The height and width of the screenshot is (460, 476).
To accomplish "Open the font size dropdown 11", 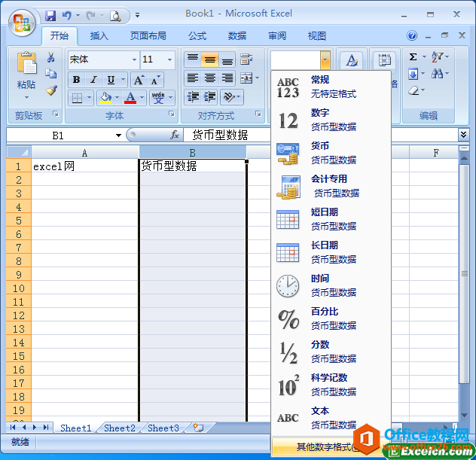I will (169, 59).
